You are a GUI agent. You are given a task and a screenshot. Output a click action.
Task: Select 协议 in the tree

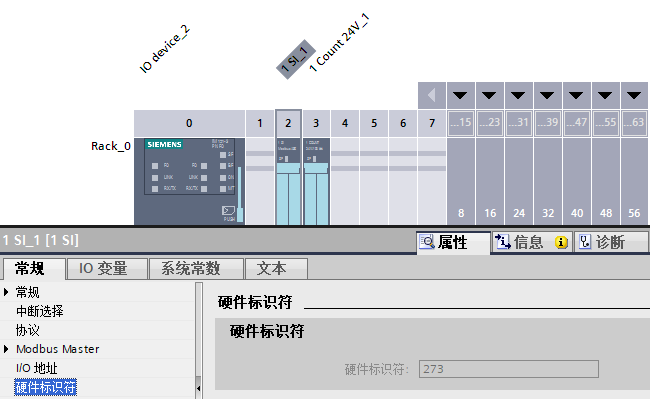tap(28, 330)
